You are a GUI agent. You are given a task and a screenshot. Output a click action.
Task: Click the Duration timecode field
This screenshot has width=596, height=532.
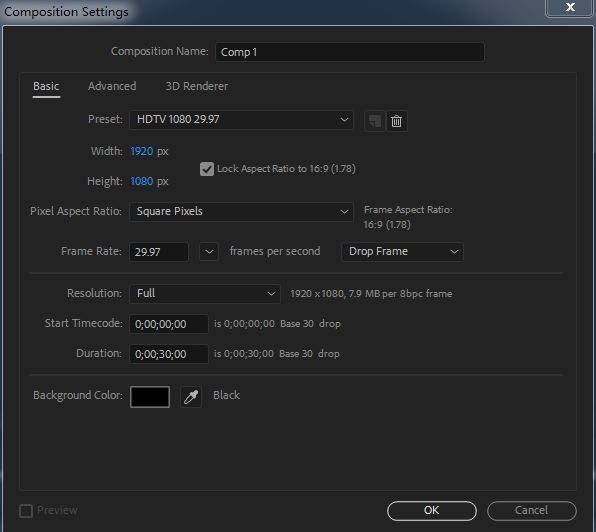pyautogui.click(x=169, y=354)
